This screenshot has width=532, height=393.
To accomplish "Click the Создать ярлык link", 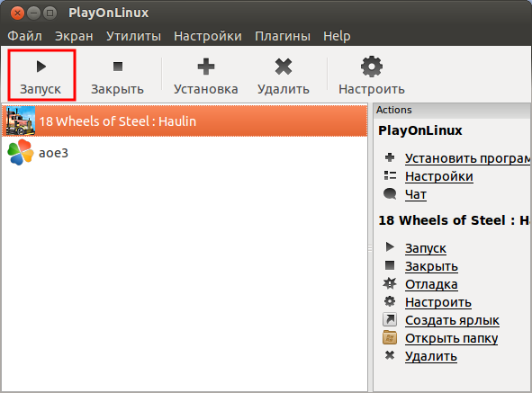I will pyautogui.click(x=452, y=320).
